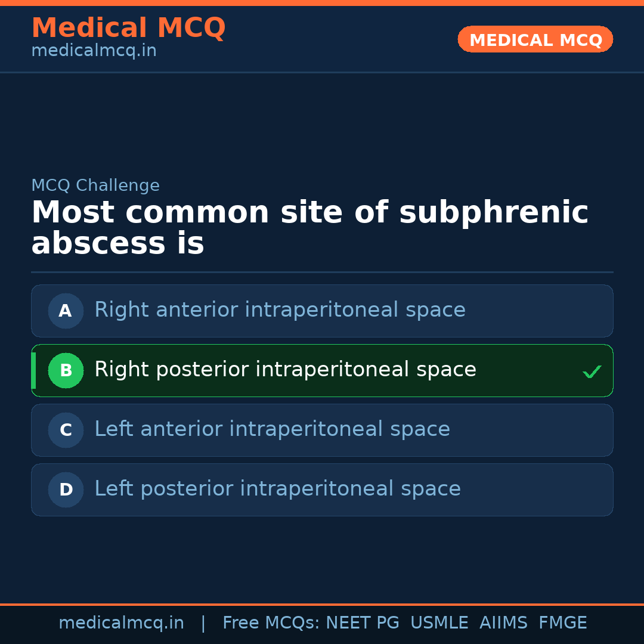644x644 pixels.
Task: Click the MCQ Challenge label
Action: [x=95, y=185]
